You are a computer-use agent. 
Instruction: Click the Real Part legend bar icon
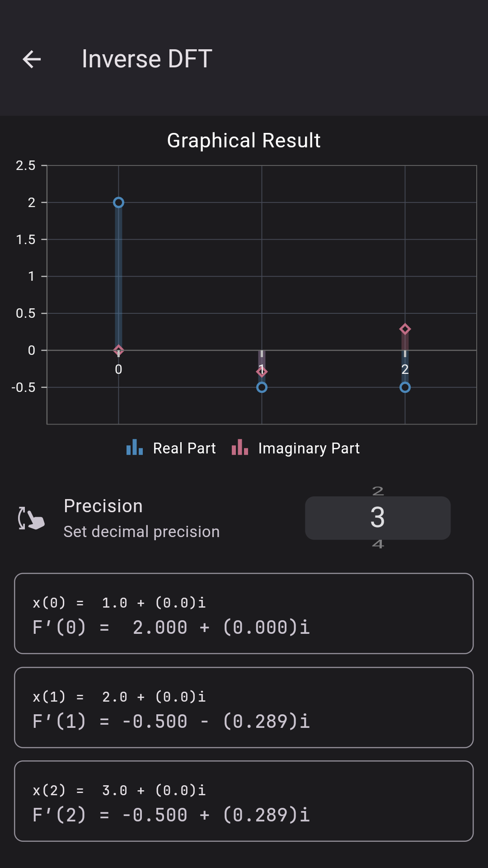(x=134, y=448)
